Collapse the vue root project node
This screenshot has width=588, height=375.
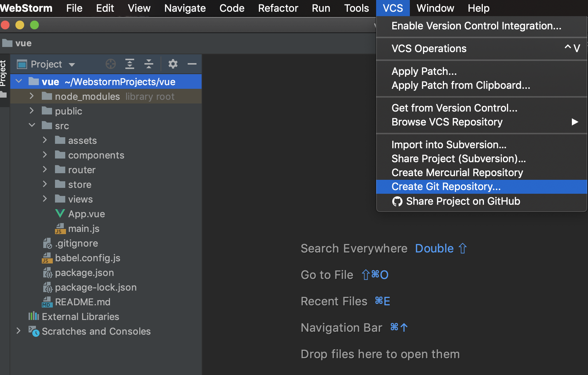(19, 81)
